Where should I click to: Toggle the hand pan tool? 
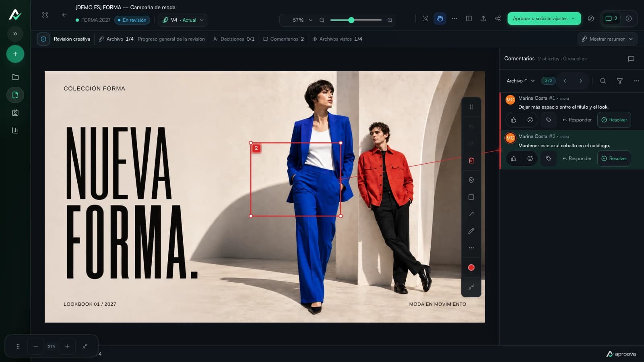coord(440,19)
